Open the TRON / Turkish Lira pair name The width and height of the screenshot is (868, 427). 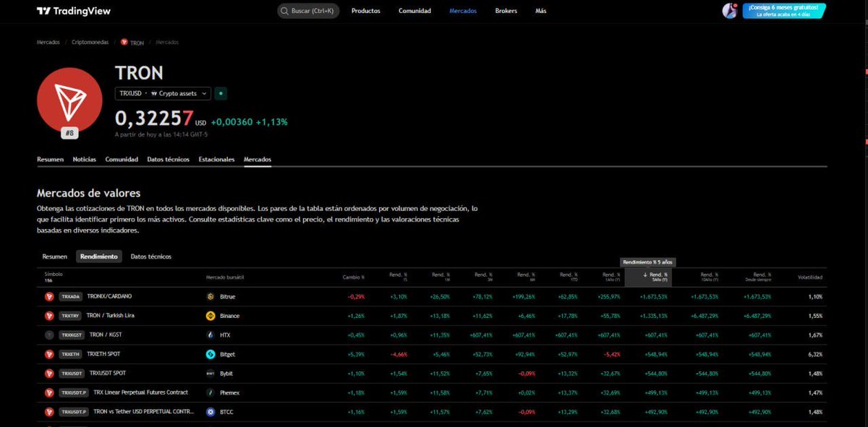(110, 316)
